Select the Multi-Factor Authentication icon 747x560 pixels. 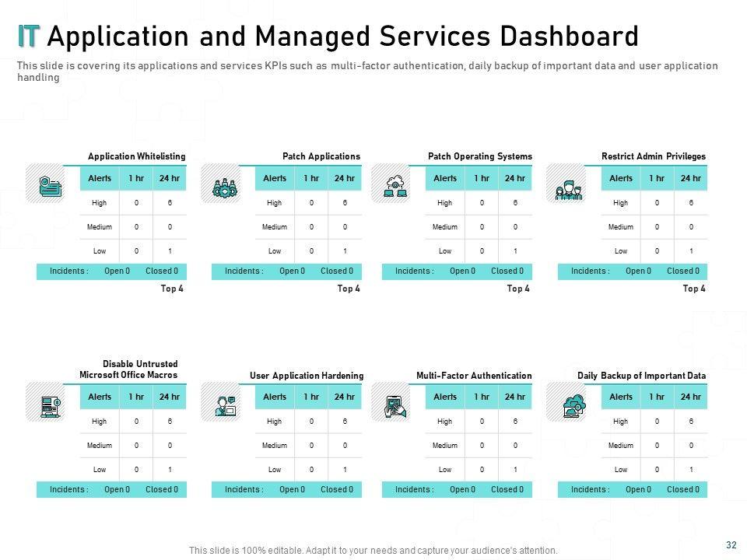[x=395, y=405]
